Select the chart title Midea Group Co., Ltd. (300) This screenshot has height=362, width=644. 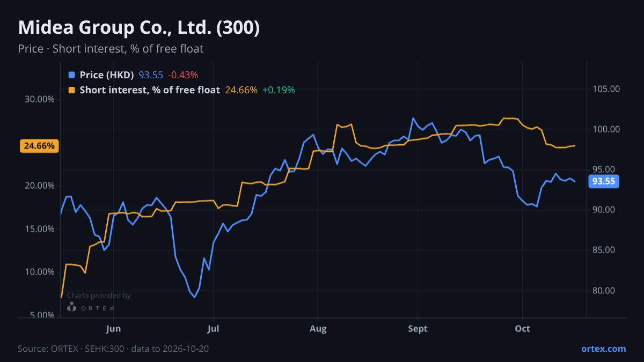pyautogui.click(x=138, y=28)
